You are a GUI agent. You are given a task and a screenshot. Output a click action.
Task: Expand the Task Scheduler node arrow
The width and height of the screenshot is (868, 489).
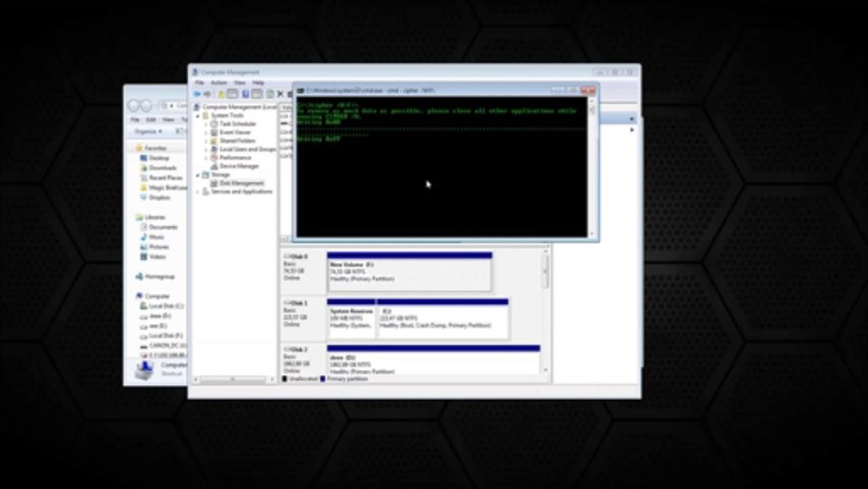click(206, 124)
